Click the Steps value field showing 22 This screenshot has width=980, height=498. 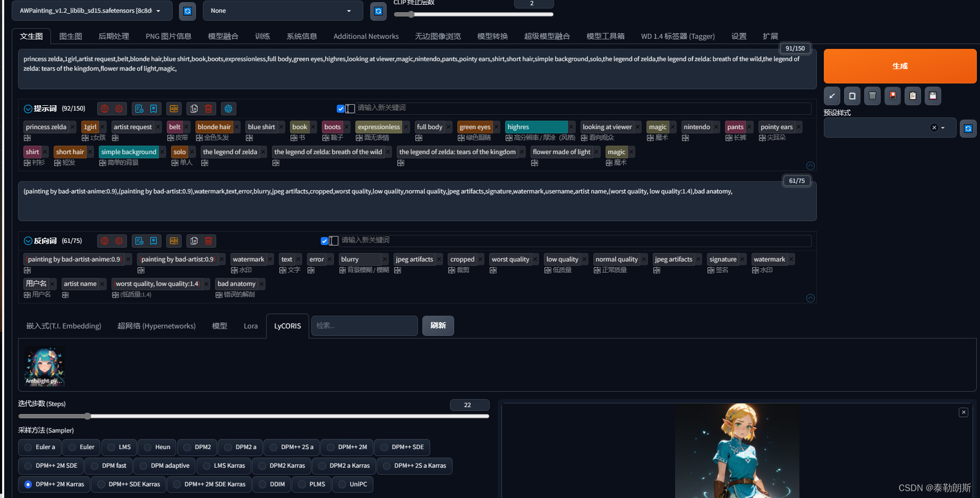click(x=469, y=405)
